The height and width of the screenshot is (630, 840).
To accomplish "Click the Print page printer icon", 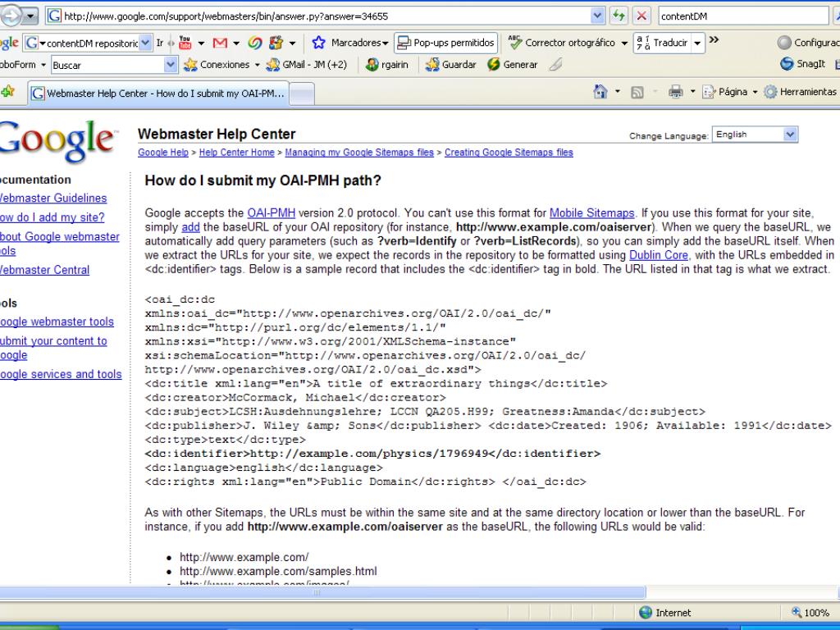I will [x=676, y=92].
